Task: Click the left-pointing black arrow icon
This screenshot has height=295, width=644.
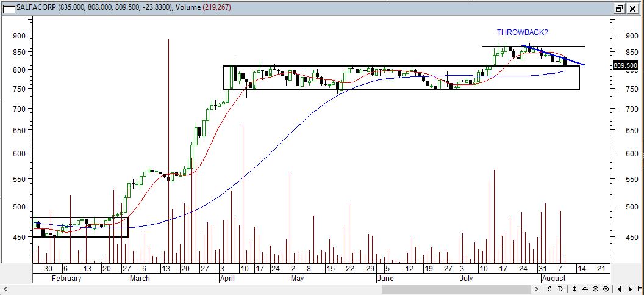Action: (620, 290)
